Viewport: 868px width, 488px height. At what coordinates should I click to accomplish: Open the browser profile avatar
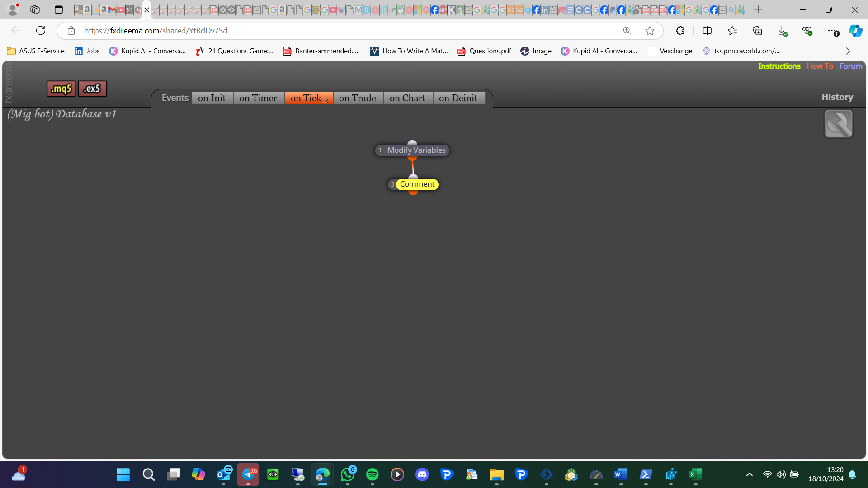tap(13, 9)
